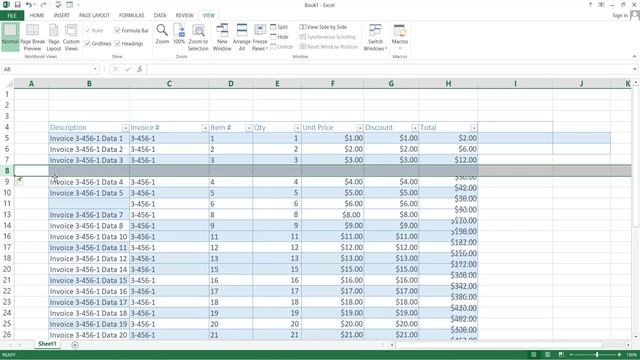
Task: Click the Insert Function fx icon
Action: click(x=140, y=69)
